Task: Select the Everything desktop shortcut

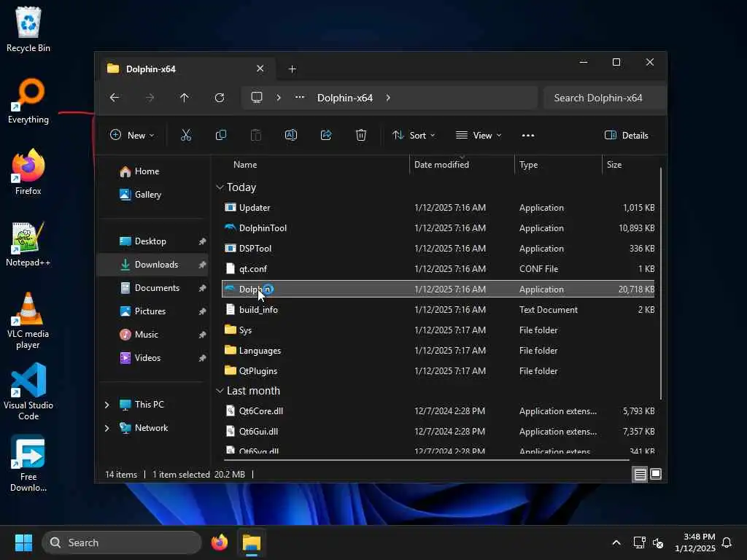Action: pos(28,101)
